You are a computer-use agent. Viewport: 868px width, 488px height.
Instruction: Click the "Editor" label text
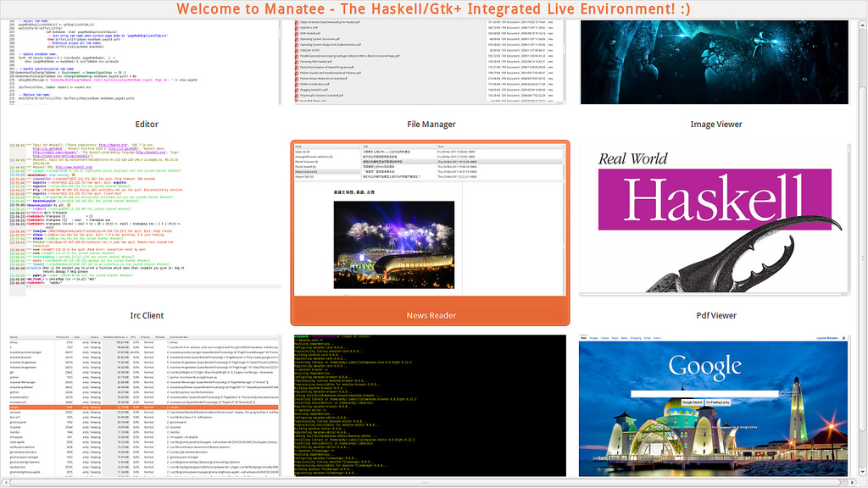(x=147, y=124)
